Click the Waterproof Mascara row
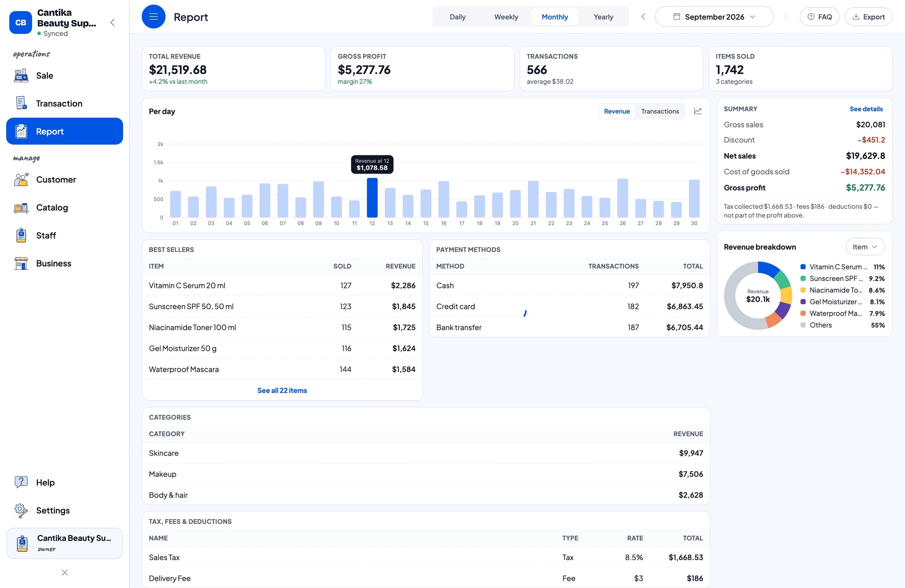Image resolution: width=905 pixels, height=588 pixels. click(x=282, y=369)
